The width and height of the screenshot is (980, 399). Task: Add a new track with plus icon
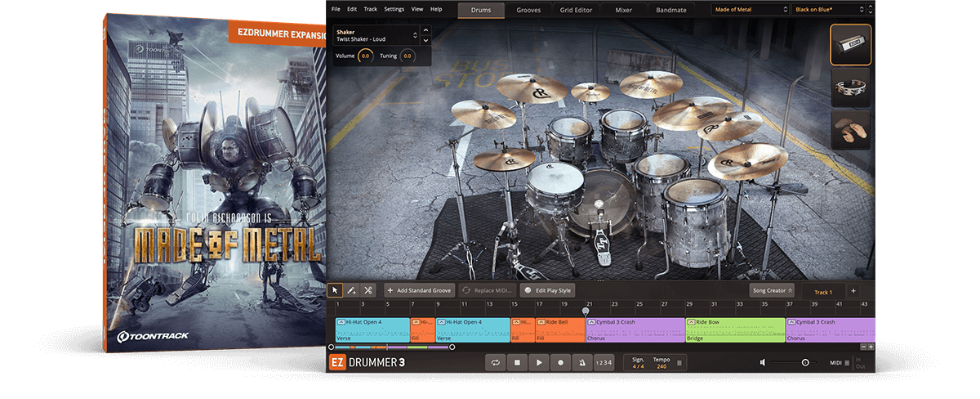(853, 290)
